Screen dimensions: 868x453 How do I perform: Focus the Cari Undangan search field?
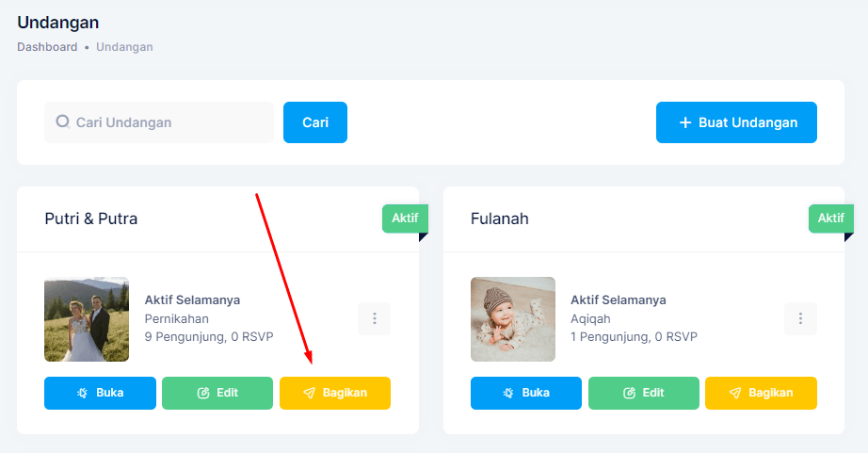(159, 122)
